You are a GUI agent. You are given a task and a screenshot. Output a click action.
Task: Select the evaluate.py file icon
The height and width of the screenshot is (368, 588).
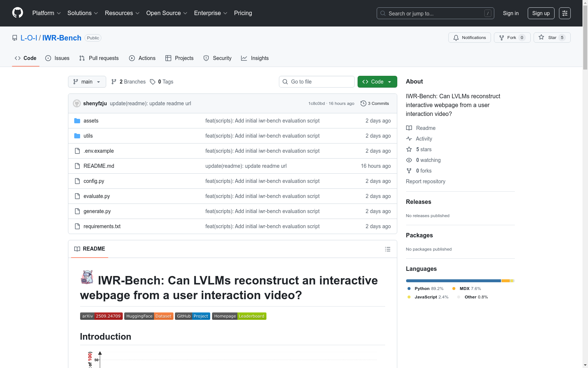pyautogui.click(x=77, y=196)
